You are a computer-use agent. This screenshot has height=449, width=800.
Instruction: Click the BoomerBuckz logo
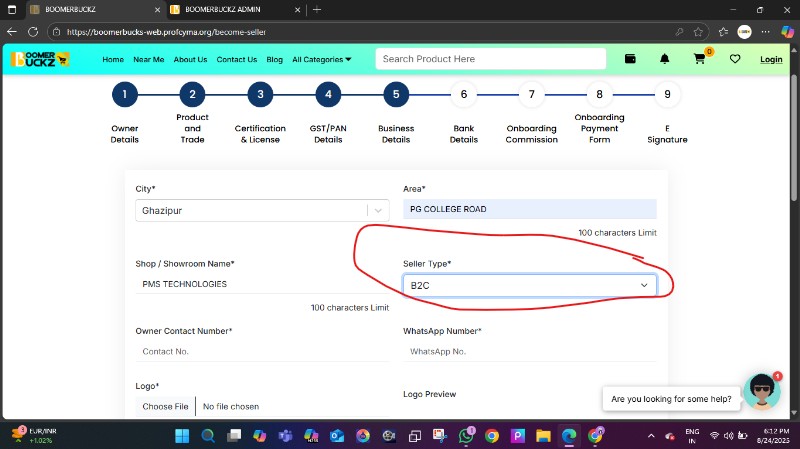pyautogui.click(x=40, y=59)
